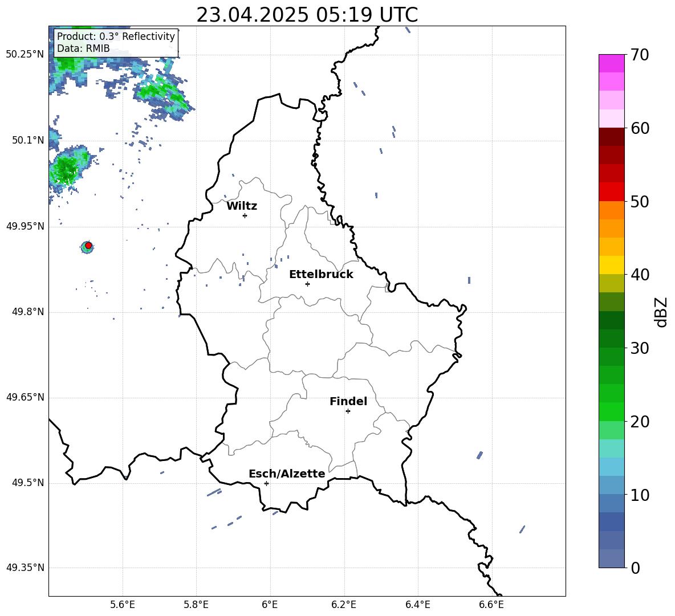This screenshot has width=675, height=616.
Task: Click the green radar echo cluster near 50.2°N
Action: (162, 92)
